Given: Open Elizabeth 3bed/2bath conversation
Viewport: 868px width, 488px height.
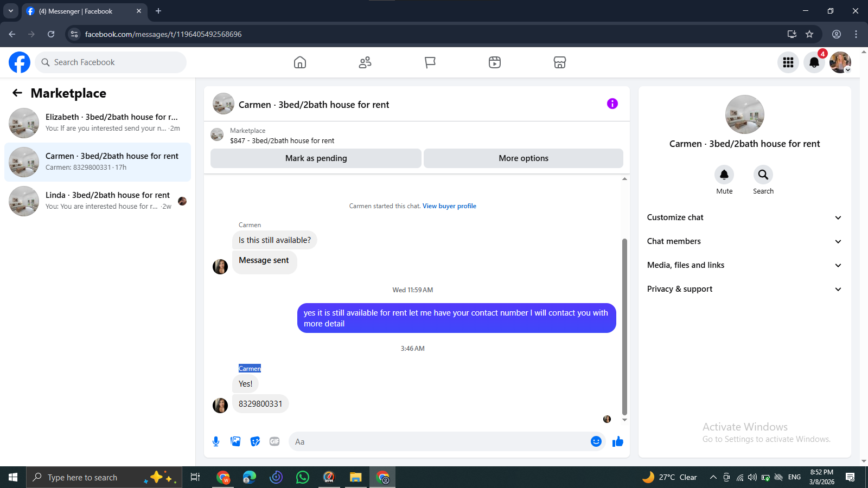Looking at the screenshot, I should click(98, 123).
